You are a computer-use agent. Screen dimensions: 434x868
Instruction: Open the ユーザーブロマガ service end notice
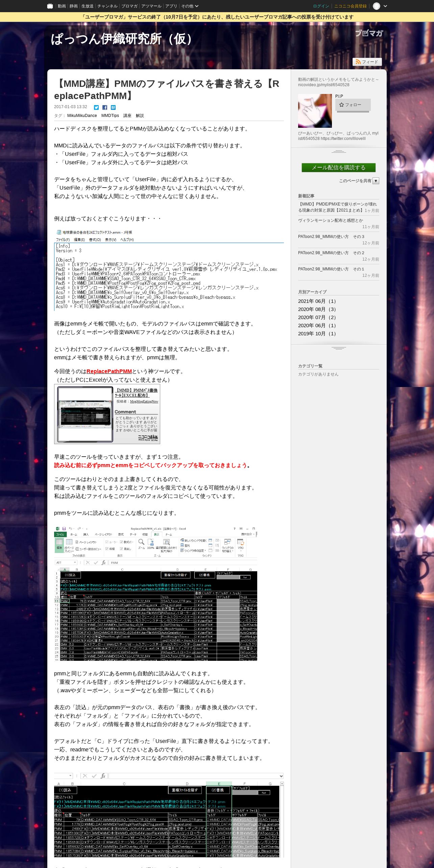pyautogui.click(x=217, y=17)
